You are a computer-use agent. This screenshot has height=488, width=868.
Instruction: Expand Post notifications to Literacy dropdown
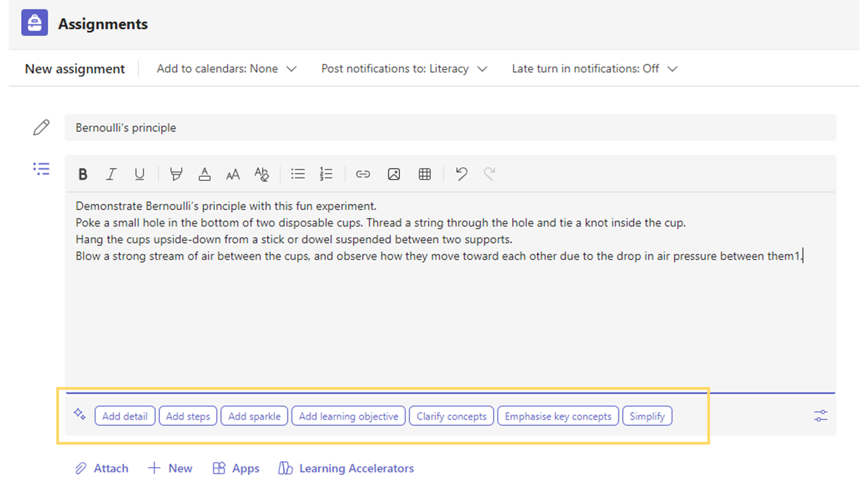[404, 68]
